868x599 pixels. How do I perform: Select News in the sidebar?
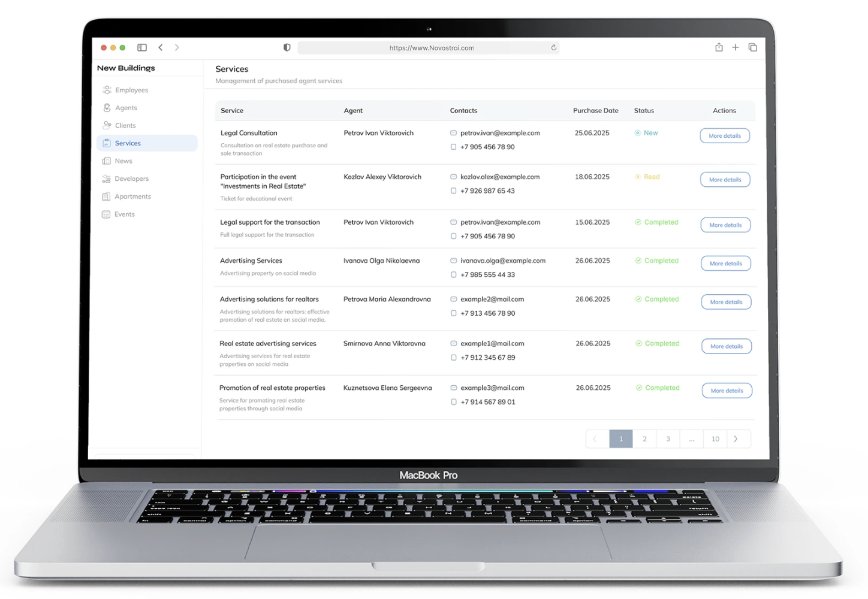click(x=123, y=161)
